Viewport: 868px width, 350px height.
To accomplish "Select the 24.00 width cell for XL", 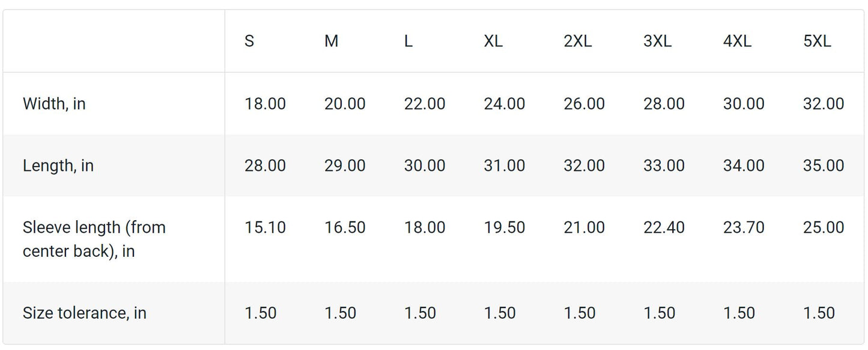I will click(504, 103).
